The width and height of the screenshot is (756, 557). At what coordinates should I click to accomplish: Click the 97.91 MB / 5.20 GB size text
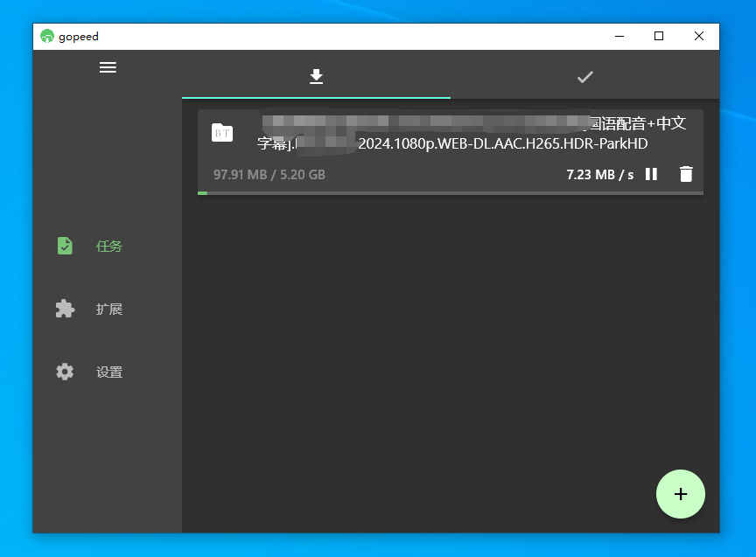(269, 174)
